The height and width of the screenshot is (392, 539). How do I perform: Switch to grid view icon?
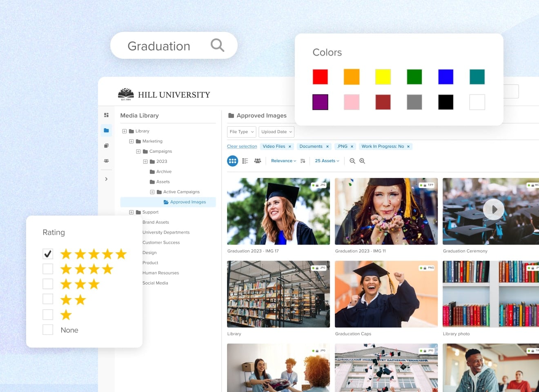click(232, 161)
